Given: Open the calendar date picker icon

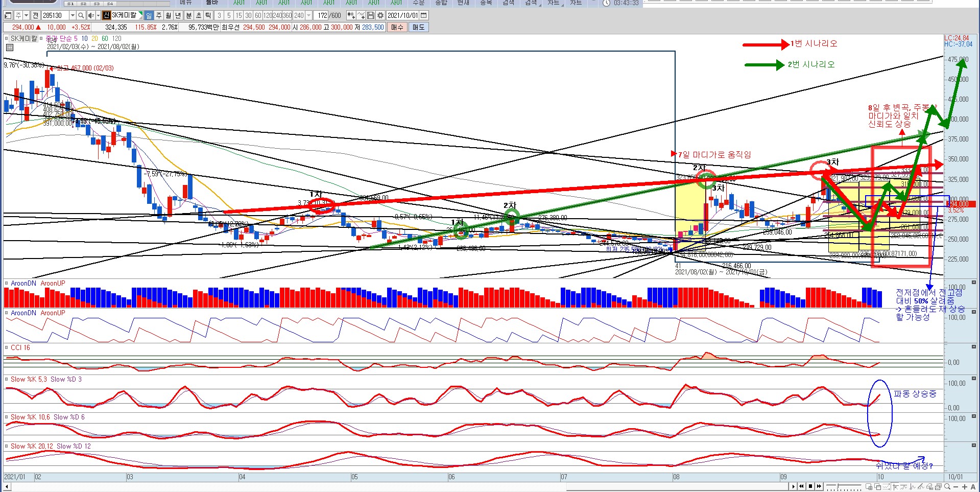Looking at the screenshot, I should click(424, 15).
